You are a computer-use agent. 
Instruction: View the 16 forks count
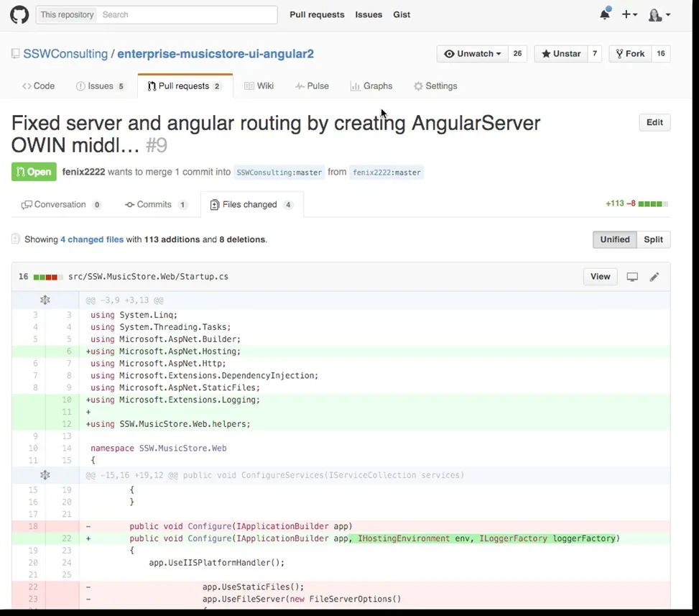point(661,53)
